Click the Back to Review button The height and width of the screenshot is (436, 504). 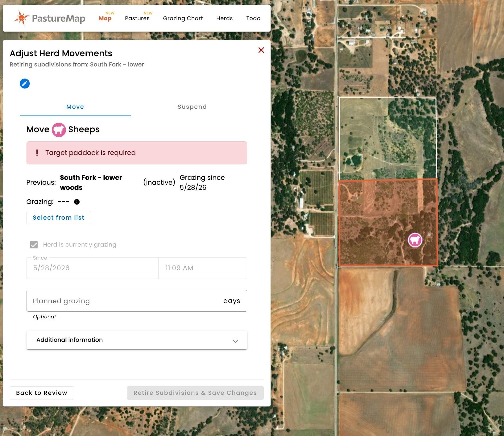click(42, 393)
